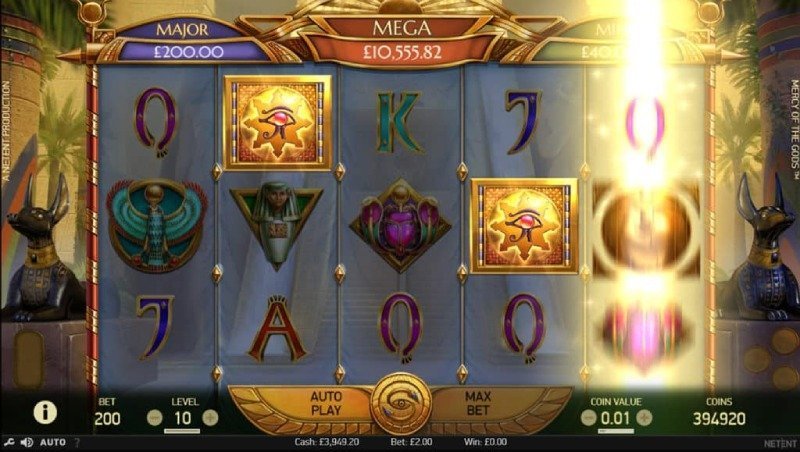The width and height of the screenshot is (800, 452).
Task: Mute sound with the speaker icon
Action: point(27,442)
